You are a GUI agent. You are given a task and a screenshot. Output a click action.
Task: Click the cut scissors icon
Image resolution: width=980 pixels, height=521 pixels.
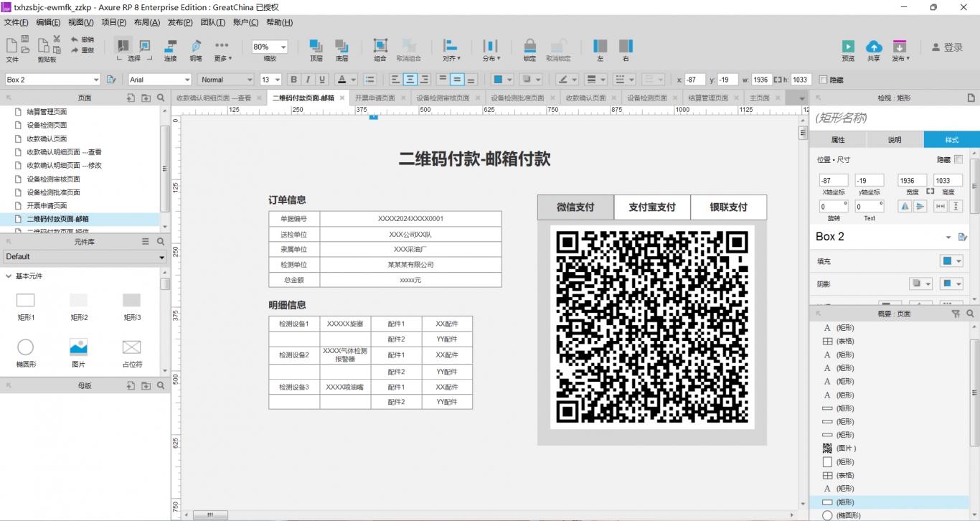coord(57,39)
